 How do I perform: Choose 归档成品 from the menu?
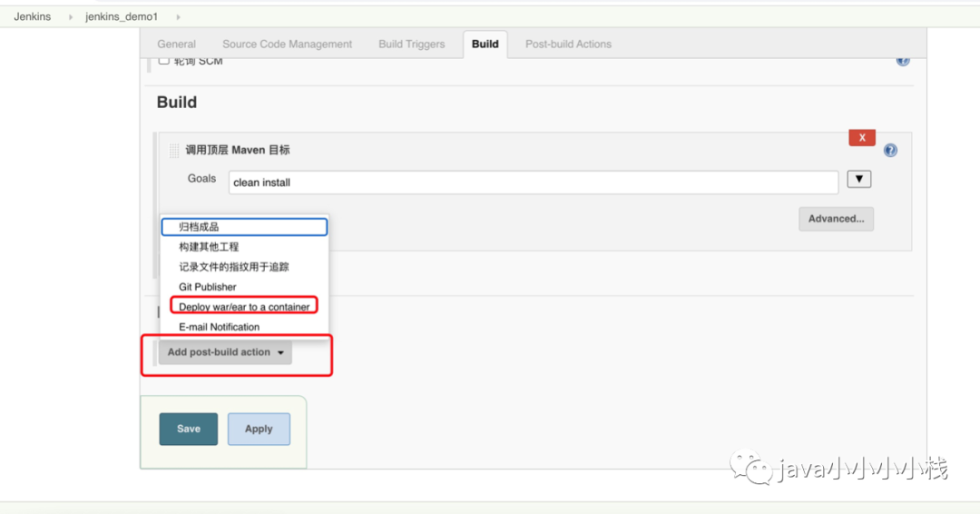[x=244, y=226]
